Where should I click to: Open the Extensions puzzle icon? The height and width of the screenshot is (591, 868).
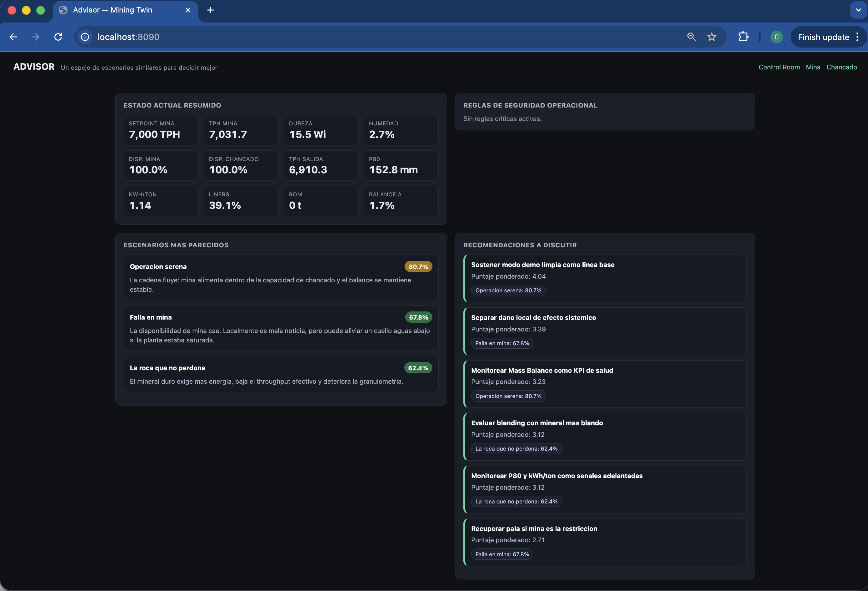[x=743, y=37]
